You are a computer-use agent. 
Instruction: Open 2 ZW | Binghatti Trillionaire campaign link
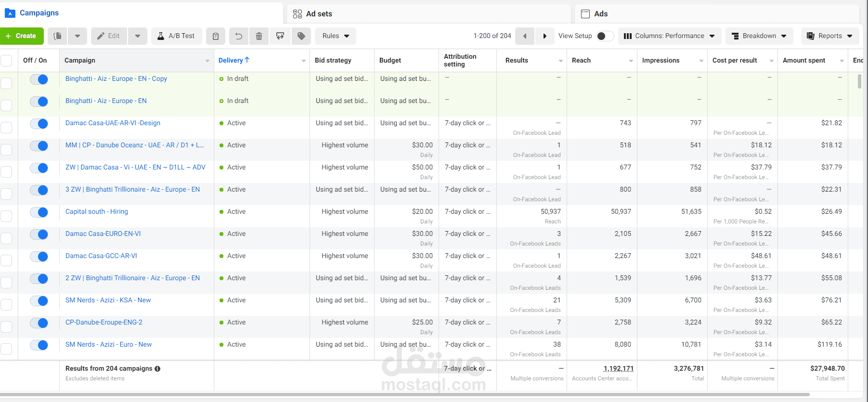point(132,278)
